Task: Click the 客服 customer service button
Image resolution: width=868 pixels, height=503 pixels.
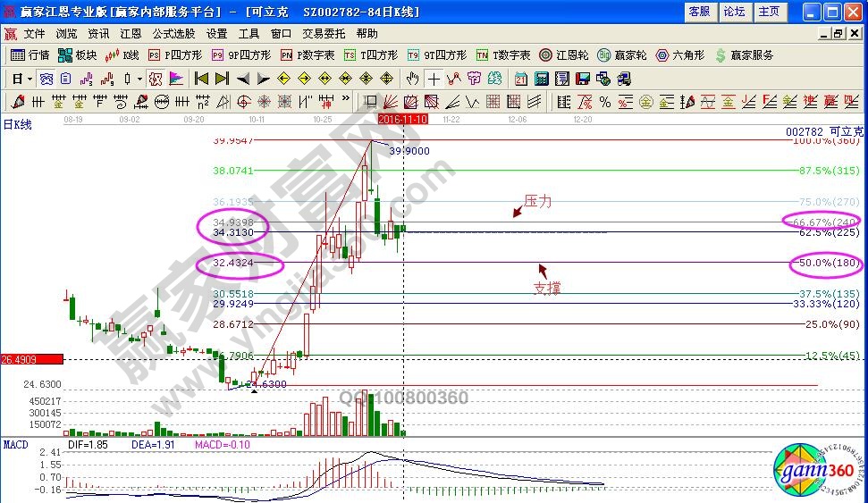Action: [699, 12]
